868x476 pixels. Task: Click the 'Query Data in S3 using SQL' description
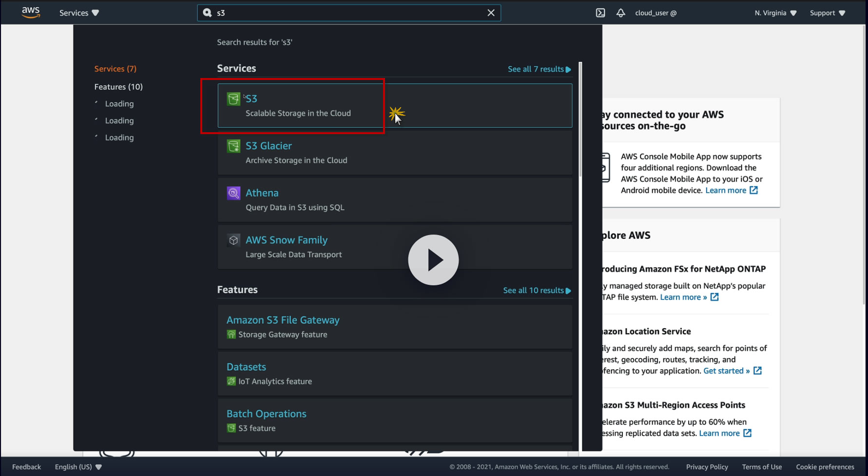coord(295,207)
